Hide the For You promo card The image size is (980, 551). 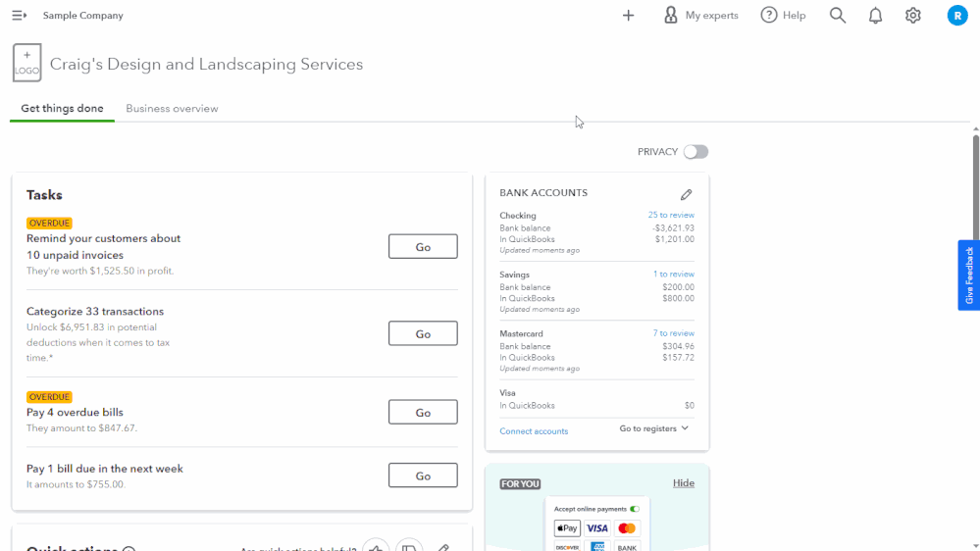click(x=683, y=483)
